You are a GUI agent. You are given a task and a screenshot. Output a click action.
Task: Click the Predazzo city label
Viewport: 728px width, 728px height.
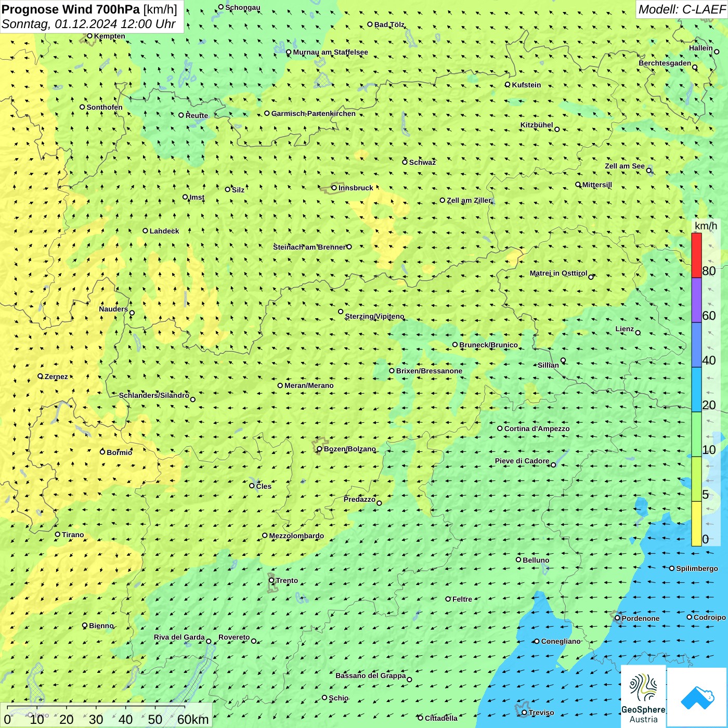359,499
